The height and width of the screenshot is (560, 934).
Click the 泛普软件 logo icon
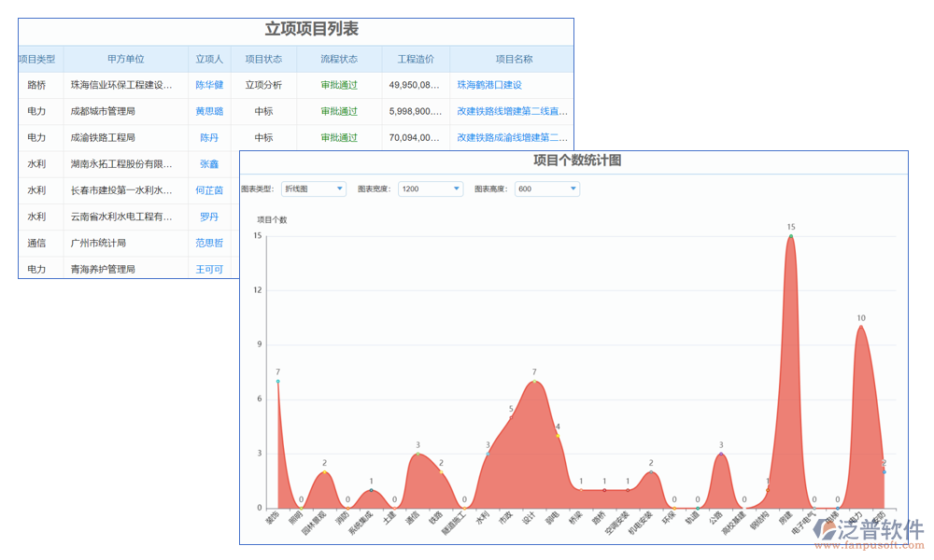pos(825,529)
